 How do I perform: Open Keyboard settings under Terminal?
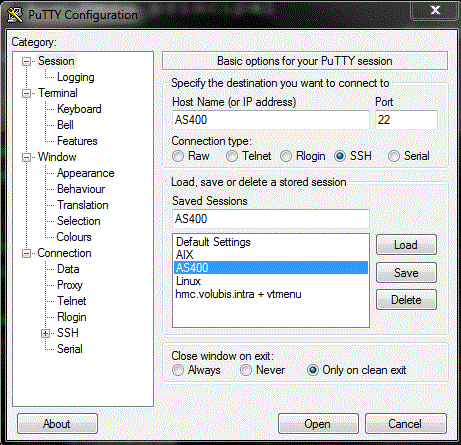pos(79,109)
